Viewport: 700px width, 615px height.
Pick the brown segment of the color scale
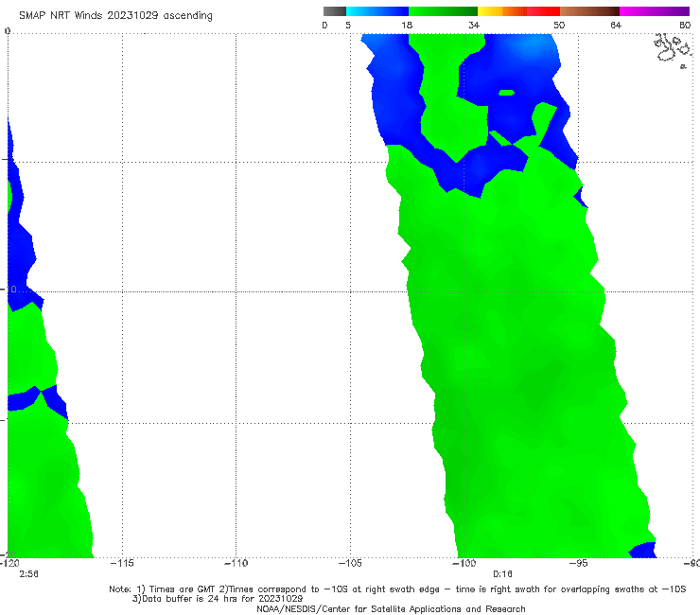pyautogui.click(x=589, y=11)
